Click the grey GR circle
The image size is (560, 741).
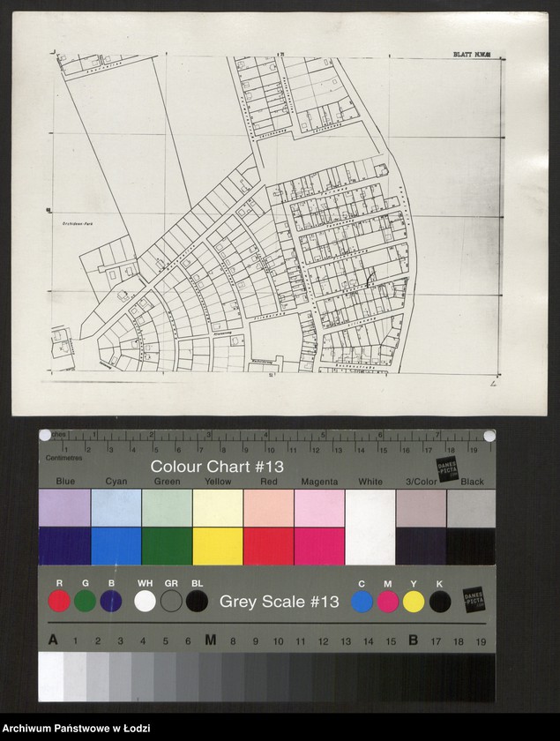coord(171,602)
